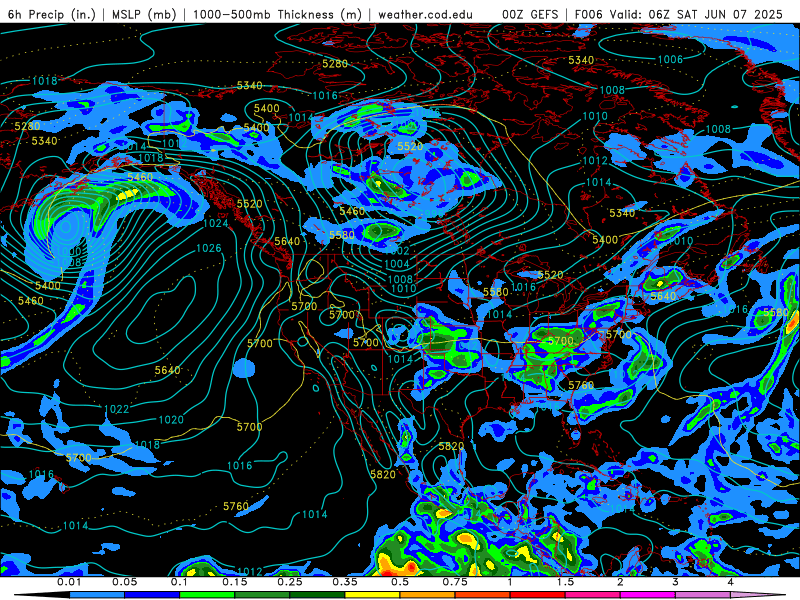This screenshot has width=800, height=600.
Task: Click the '1.5' legend value label
Action: click(x=565, y=582)
